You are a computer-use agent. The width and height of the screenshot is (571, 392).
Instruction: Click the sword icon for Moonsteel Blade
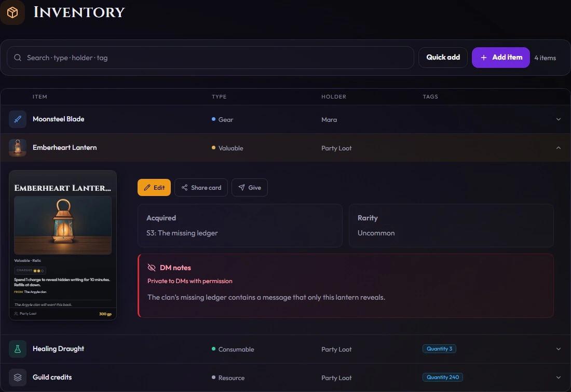tap(18, 119)
